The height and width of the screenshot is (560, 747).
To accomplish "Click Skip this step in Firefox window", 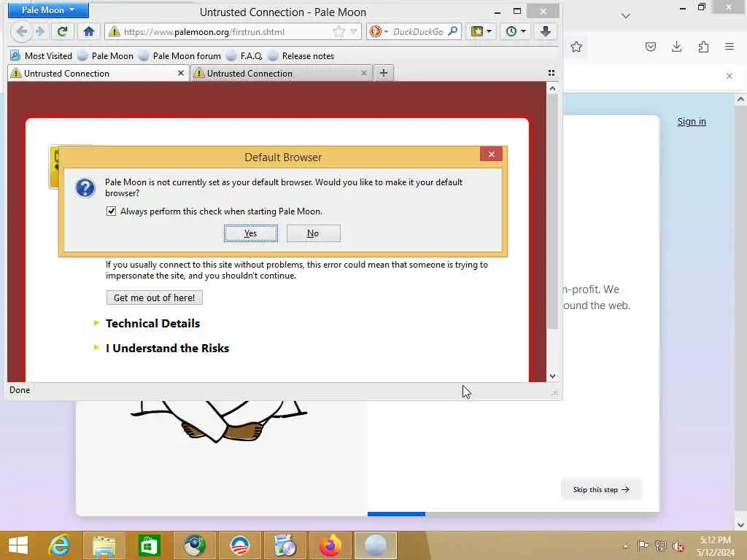I will pos(601,489).
